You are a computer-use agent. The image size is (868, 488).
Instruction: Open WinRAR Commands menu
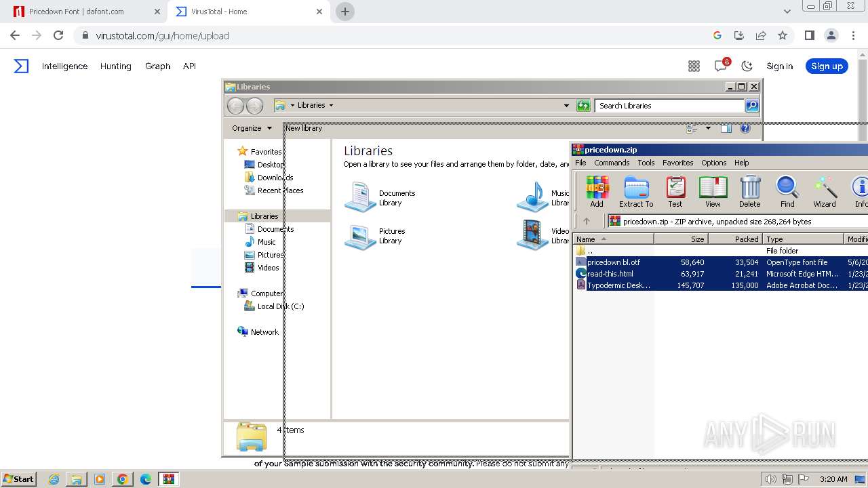click(612, 163)
